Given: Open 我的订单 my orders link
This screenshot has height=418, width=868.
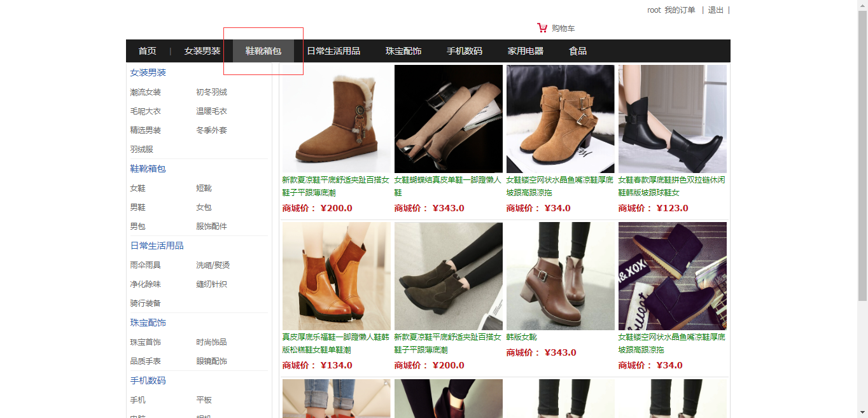Looking at the screenshot, I should point(680,10).
